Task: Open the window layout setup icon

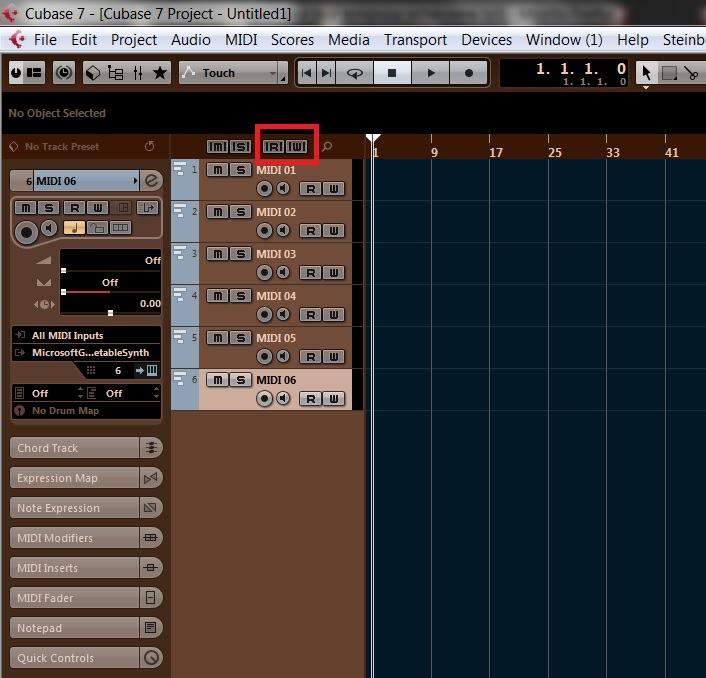Action: pos(34,72)
